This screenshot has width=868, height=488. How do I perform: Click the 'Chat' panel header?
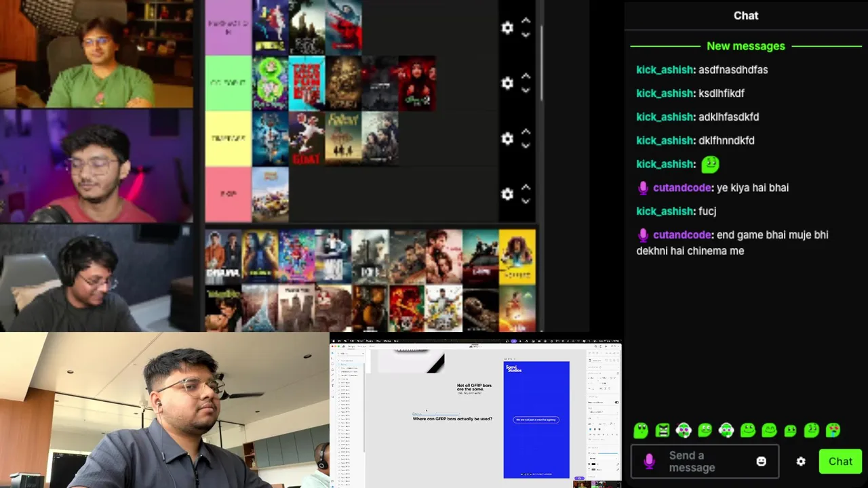pos(746,16)
